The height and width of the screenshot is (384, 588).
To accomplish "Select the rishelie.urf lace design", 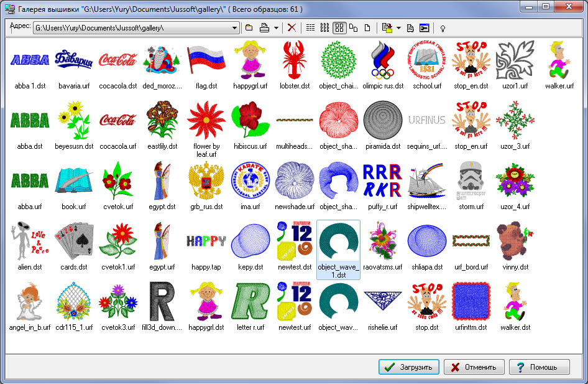I will pyautogui.click(x=383, y=302).
